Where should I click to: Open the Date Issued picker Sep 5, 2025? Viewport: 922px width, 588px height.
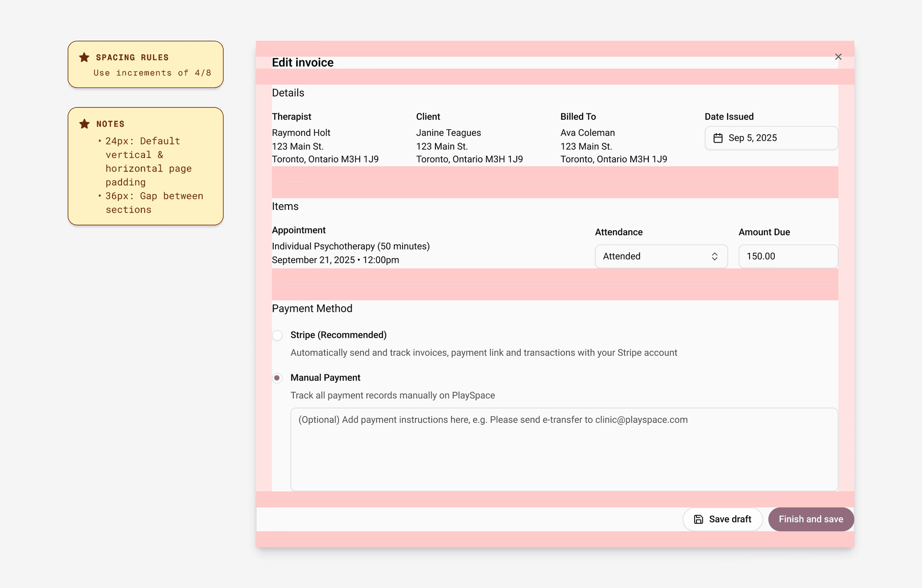771,138
